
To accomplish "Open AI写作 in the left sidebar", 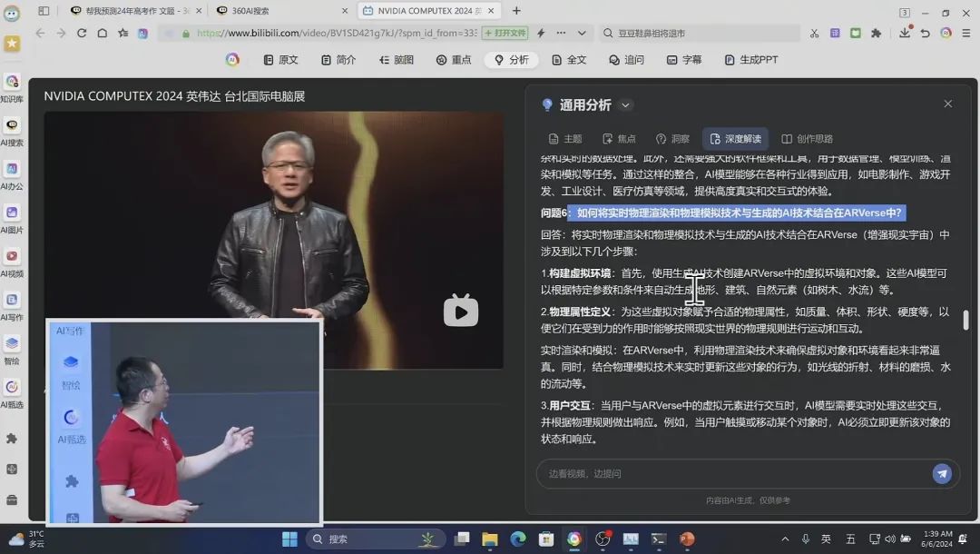I will tap(12, 306).
